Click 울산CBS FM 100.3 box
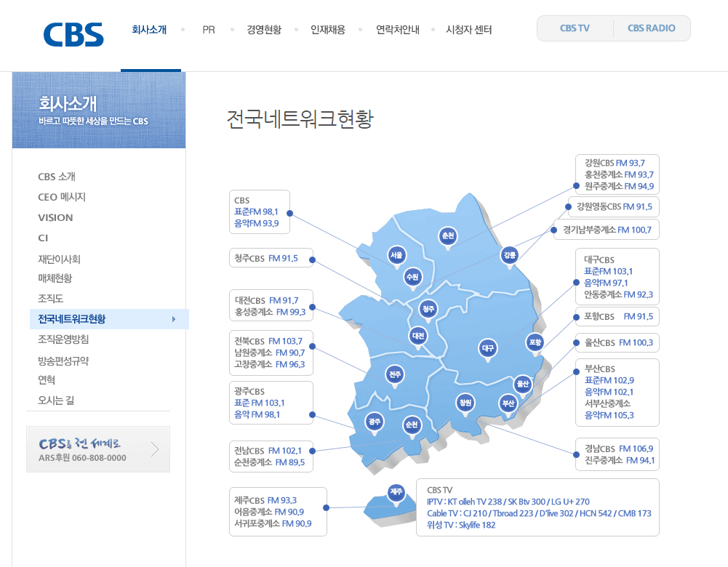This screenshot has height=567, width=728. coord(617,343)
